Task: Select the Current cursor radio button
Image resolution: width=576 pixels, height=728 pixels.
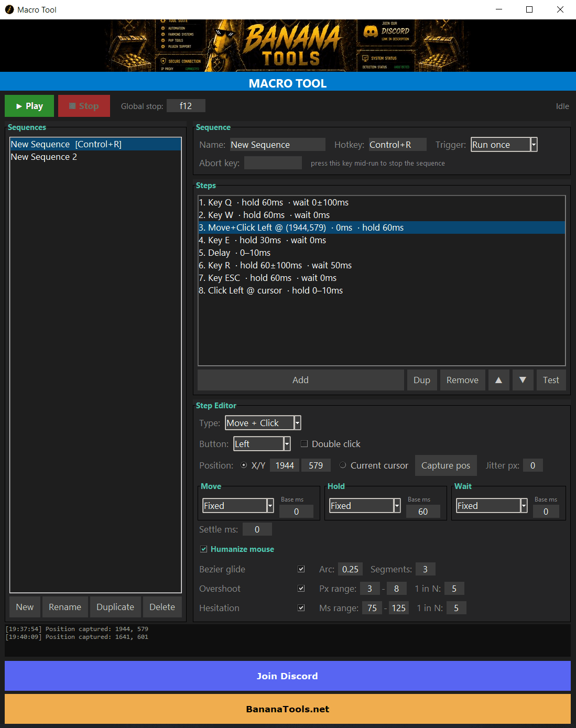Action: click(x=343, y=465)
